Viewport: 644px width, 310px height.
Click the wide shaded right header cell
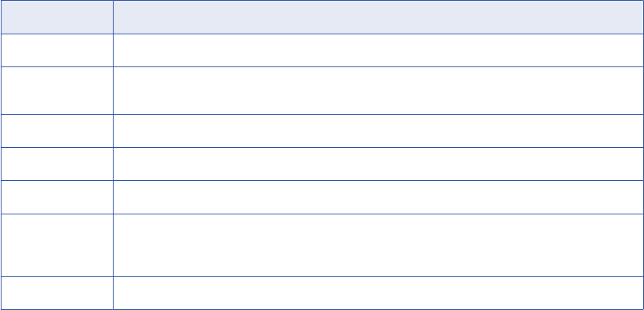377,16
